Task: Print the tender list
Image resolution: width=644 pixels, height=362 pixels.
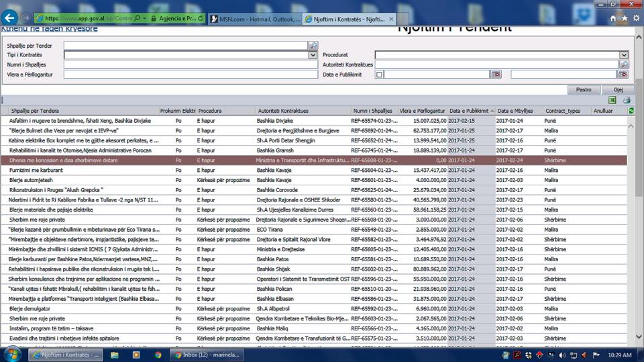Action: click(x=627, y=100)
